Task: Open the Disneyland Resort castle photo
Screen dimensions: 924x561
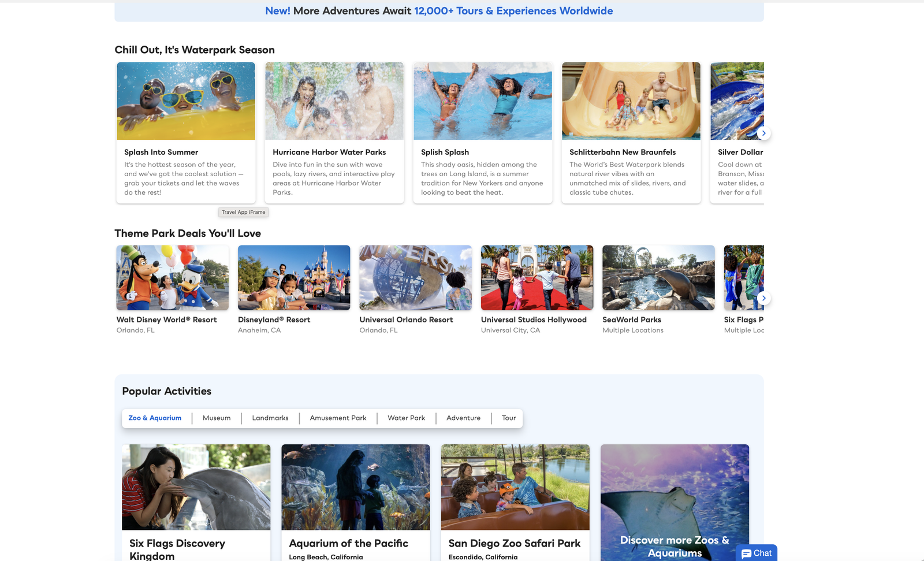Action: 294,278
